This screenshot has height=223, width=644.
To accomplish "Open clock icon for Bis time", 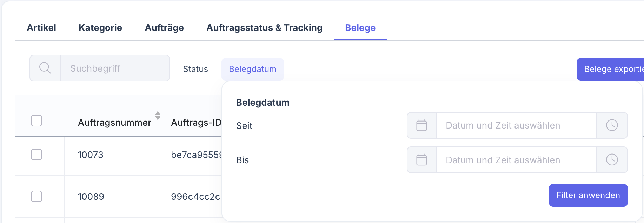I will point(612,160).
